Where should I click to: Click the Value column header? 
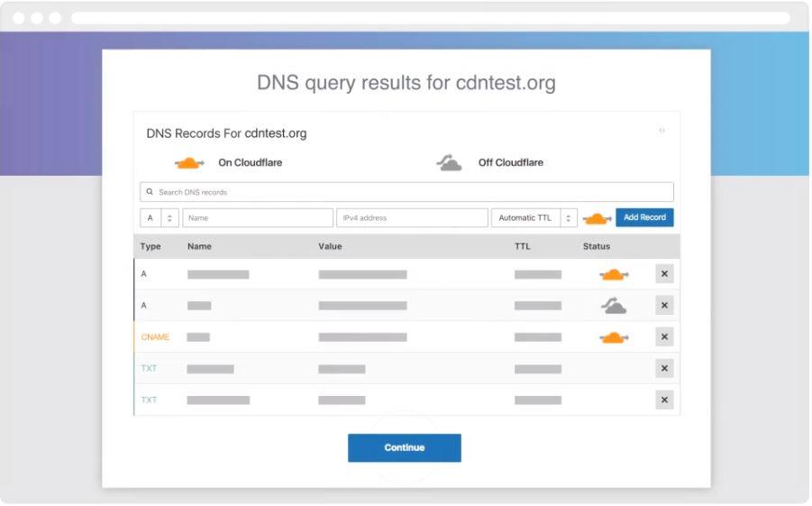(330, 246)
